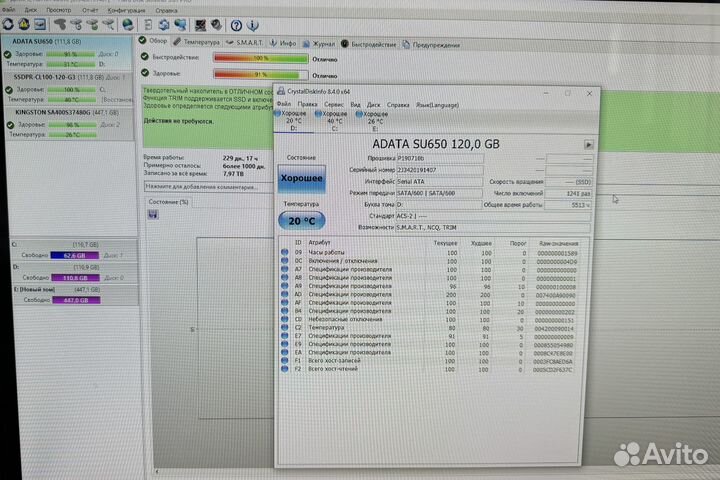
Task: Open Диск menu in CrystalDiskInfo
Action: tap(373, 105)
